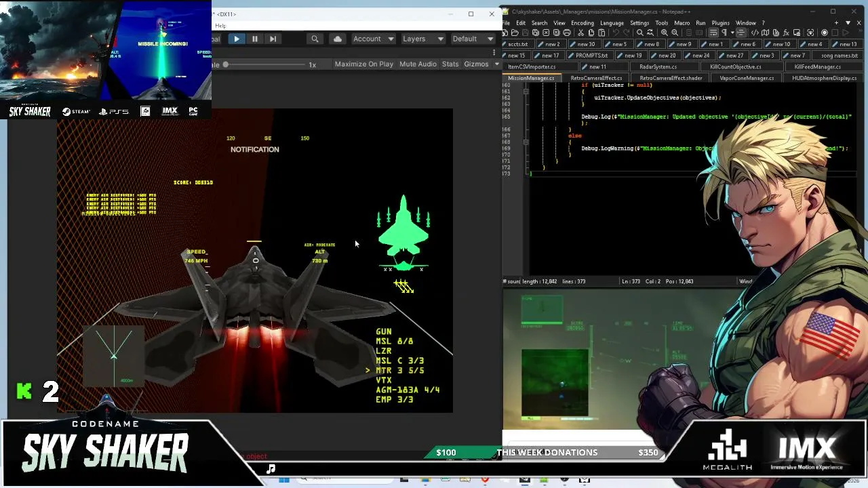Screen dimensions: 868x488
Task: Toggle Gizmos button in Game view
Action: click(476, 64)
